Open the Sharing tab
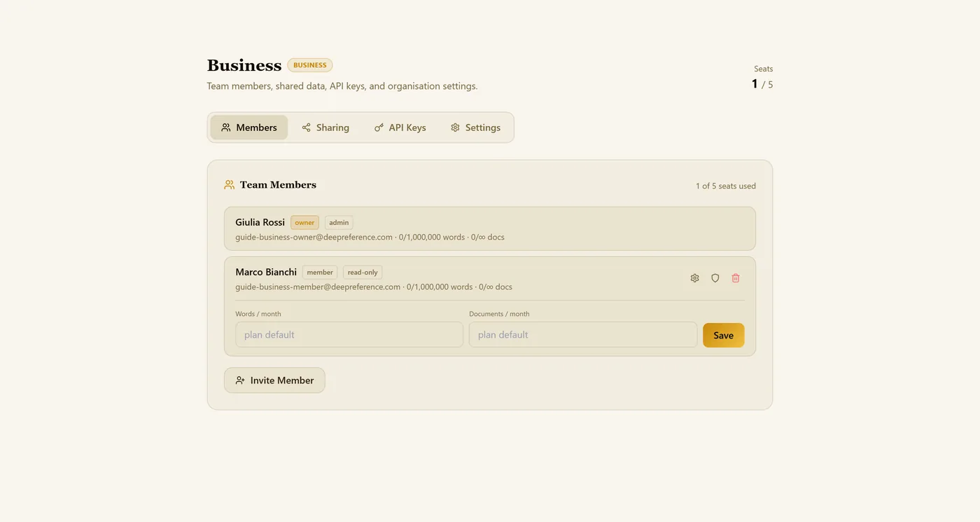The height and width of the screenshot is (522, 980). 325,128
